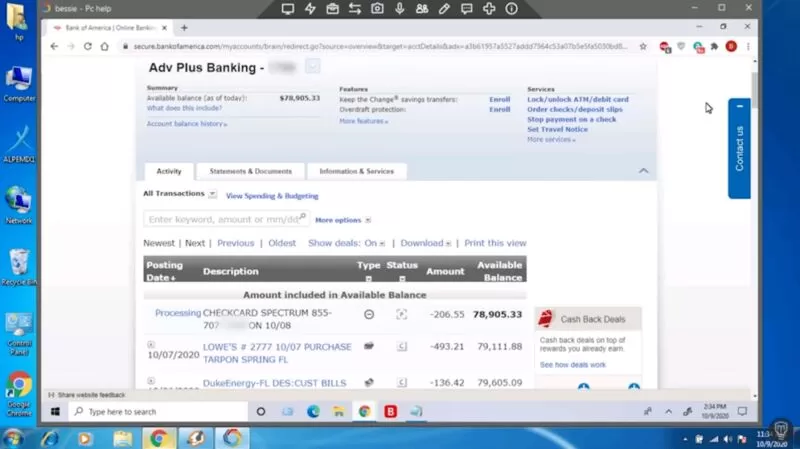Click the Contact us side tab
This screenshot has width=800, height=449.
(x=739, y=148)
